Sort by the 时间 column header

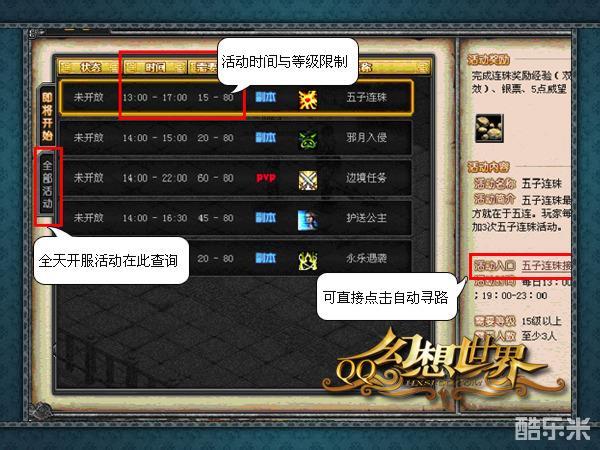(x=155, y=67)
